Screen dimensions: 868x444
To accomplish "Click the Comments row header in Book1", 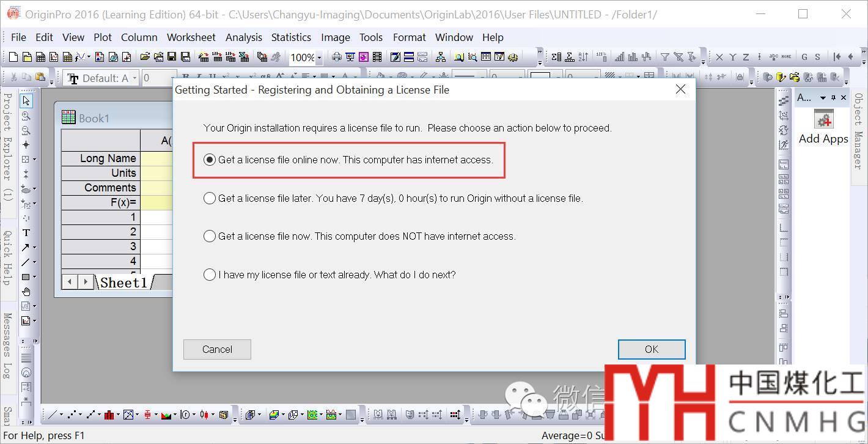I will (101, 188).
